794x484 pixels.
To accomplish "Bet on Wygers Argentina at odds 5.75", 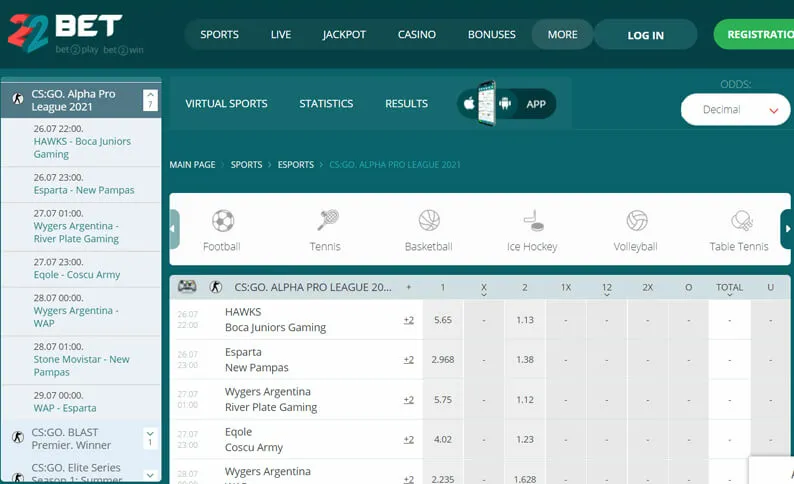I will 443,399.
